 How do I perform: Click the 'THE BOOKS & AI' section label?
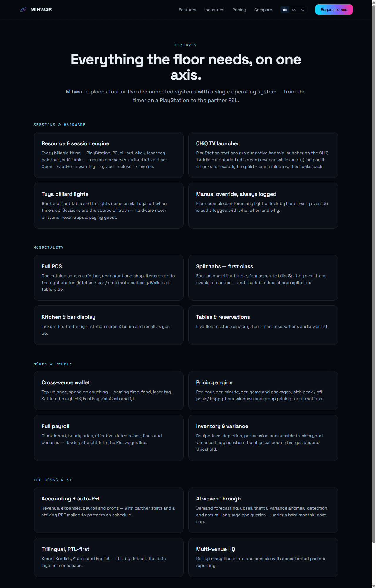(53, 480)
